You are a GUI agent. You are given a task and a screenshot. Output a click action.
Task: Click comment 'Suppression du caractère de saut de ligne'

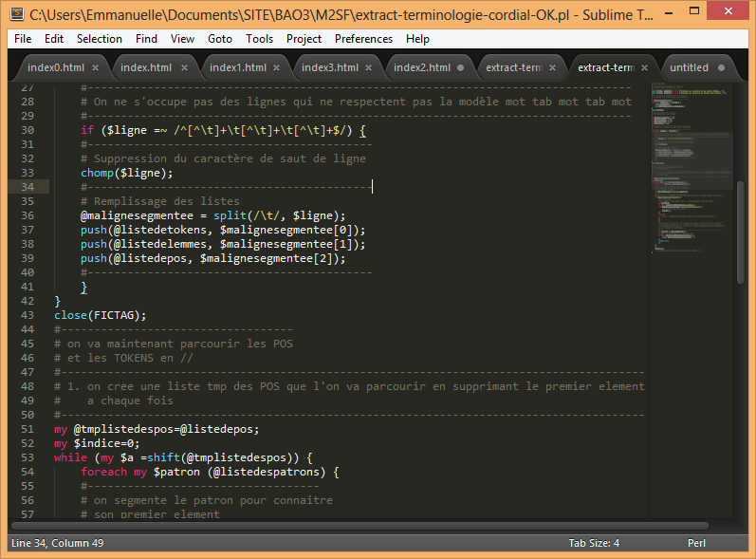coord(230,158)
